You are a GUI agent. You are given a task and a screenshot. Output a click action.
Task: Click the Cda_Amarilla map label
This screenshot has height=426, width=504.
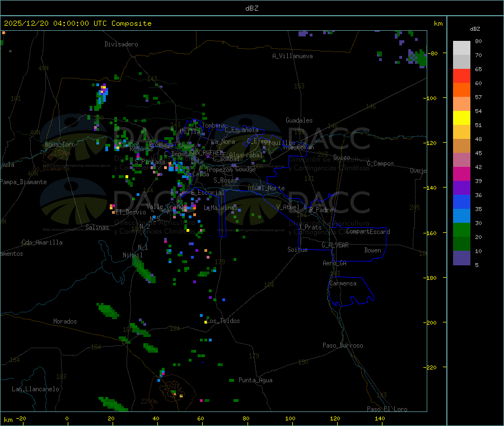[42, 242]
